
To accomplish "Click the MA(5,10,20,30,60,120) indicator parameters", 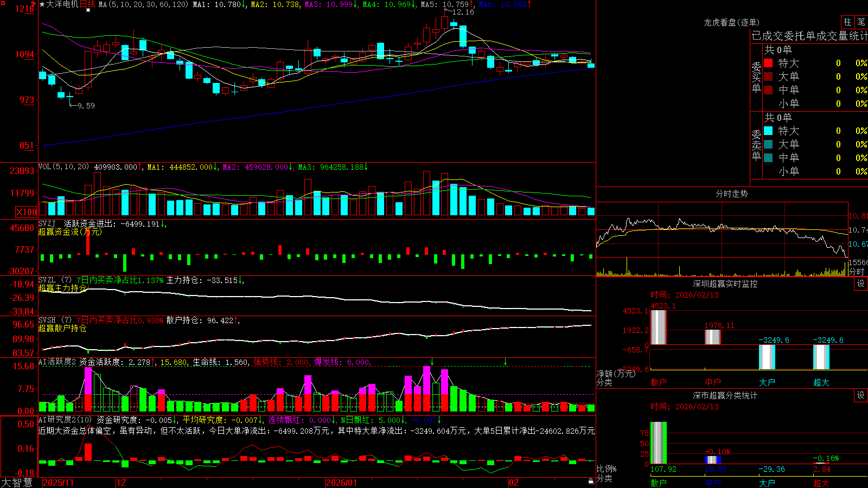I will pyautogui.click(x=143, y=4).
